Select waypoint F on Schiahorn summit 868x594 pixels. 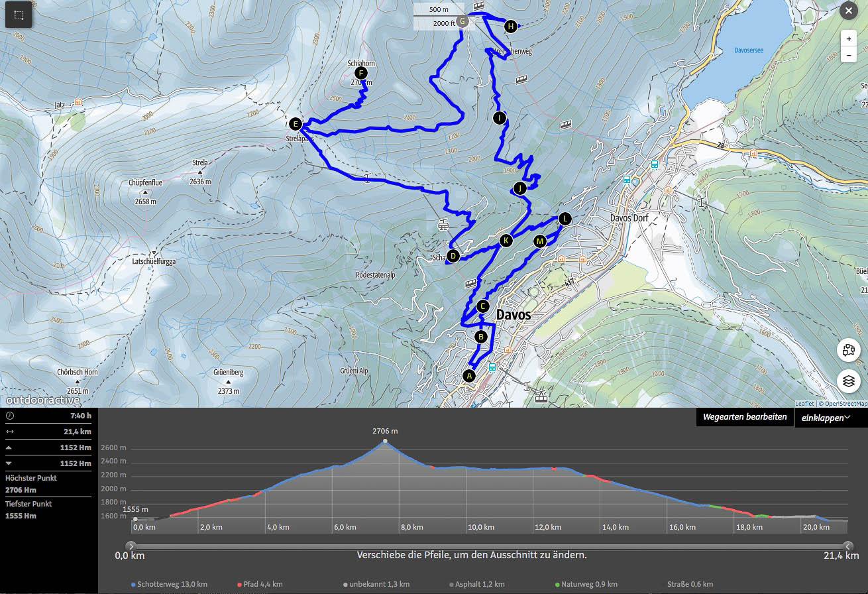pos(360,73)
